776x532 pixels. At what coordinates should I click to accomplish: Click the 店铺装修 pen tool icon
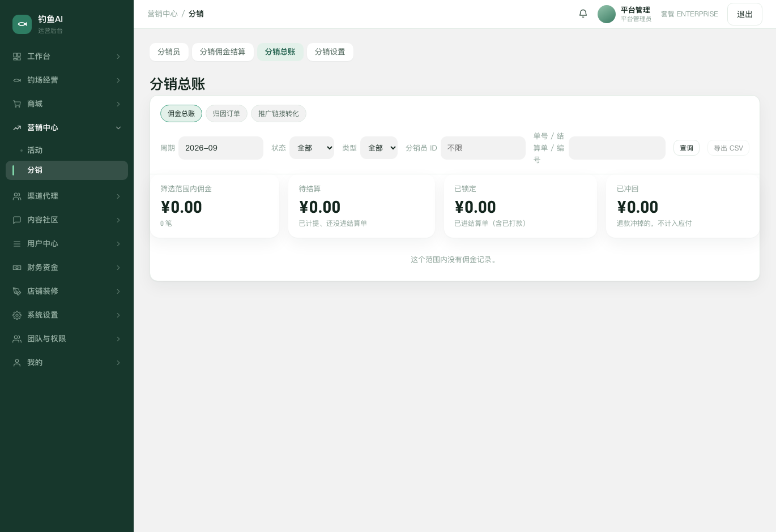pos(17,291)
